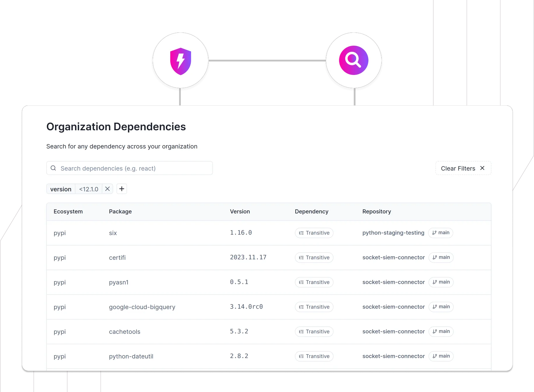Toggle the Transitive badge for google-cloud-bigquery
This screenshot has width=534, height=392.
314,307
